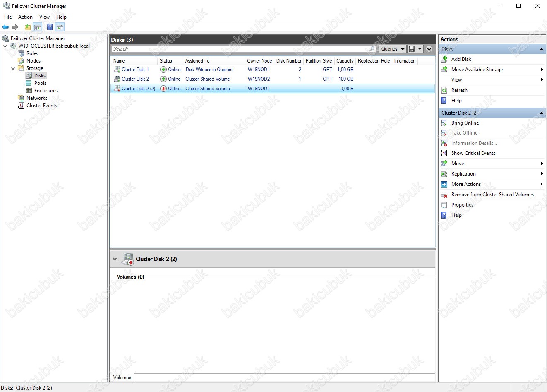547x392 pixels.
Task: Expand the Move Available Storage submenu
Action: coord(542,70)
